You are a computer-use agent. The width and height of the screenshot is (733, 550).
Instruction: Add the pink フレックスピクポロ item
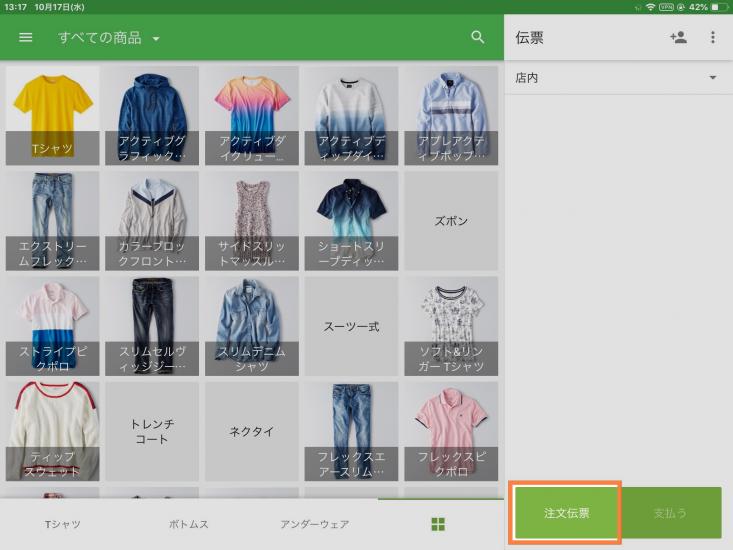(451, 431)
